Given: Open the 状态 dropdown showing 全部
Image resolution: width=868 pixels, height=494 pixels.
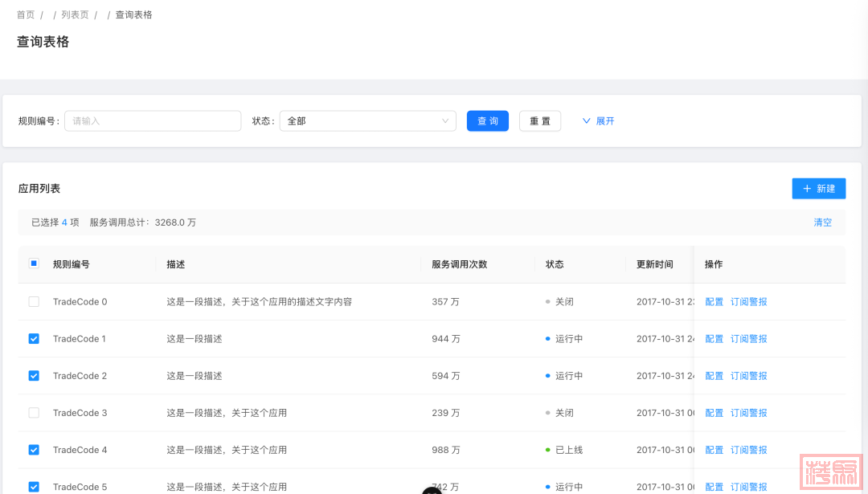Looking at the screenshot, I should pyautogui.click(x=367, y=121).
